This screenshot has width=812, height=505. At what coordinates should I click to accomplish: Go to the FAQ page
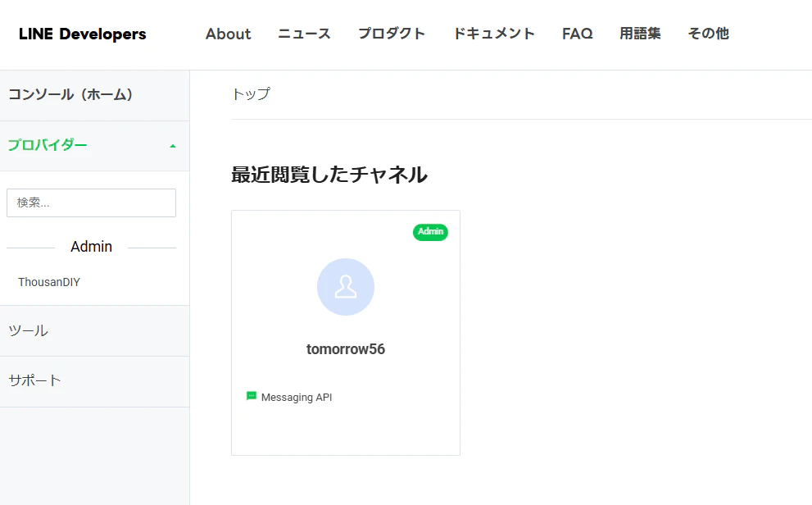point(577,34)
